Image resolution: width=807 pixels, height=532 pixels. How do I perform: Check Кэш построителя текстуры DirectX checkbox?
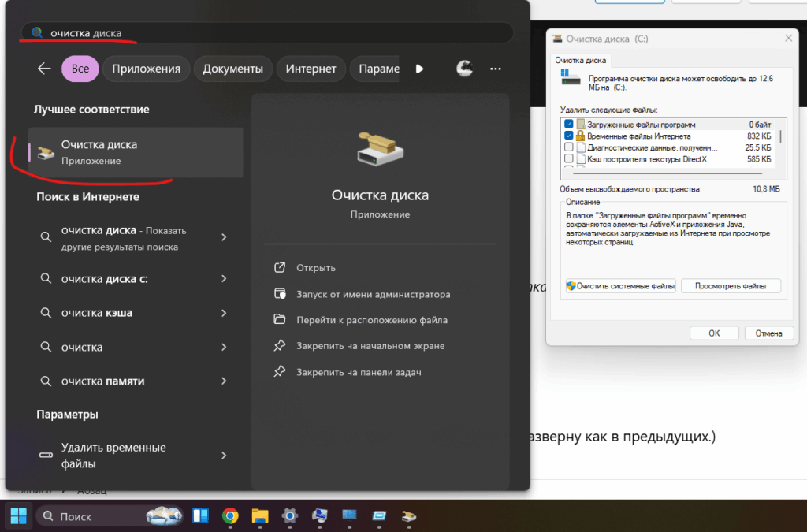coord(569,159)
